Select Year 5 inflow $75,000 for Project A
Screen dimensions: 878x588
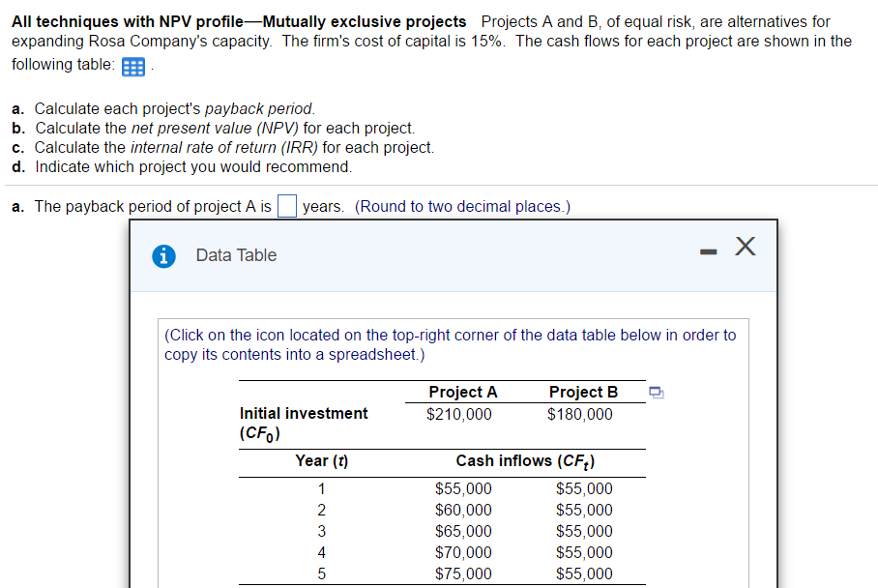tap(463, 573)
